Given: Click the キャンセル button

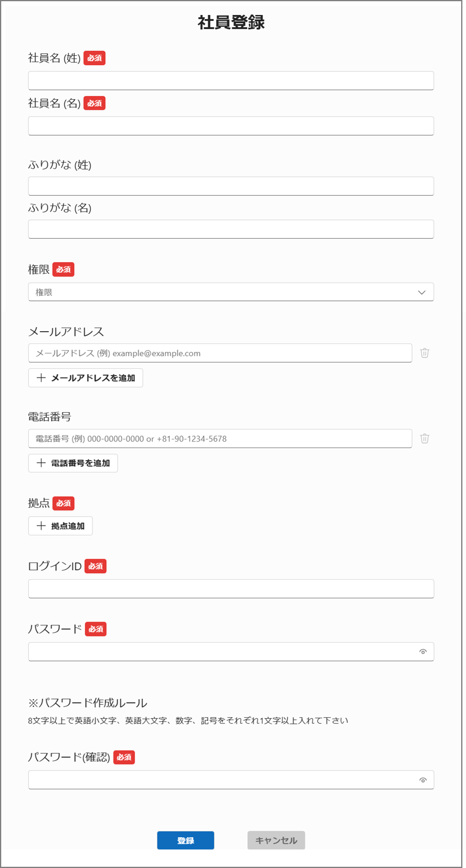Looking at the screenshot, I should coord(276,840).
